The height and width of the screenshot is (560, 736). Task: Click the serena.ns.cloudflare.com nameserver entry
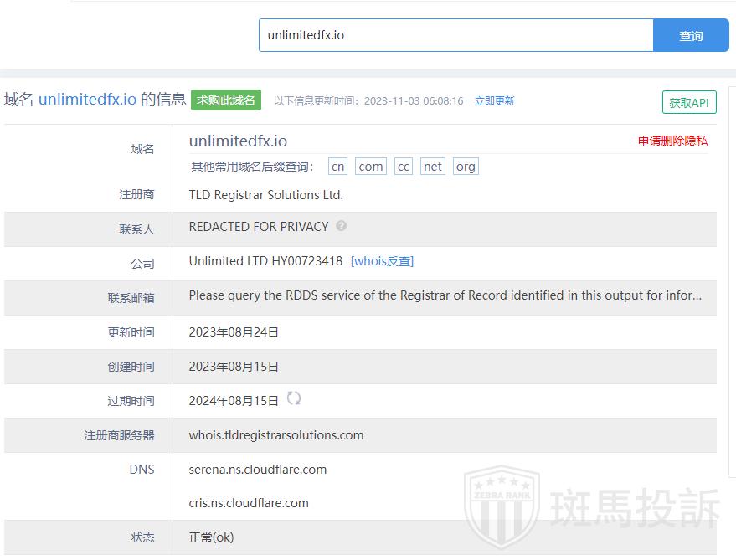click(x=257, y=470)
